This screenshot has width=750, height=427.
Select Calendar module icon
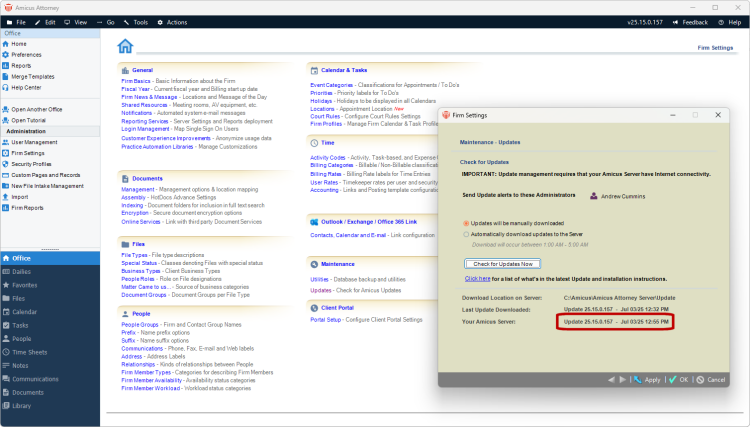pyautogui.click(x=6, y=312)
